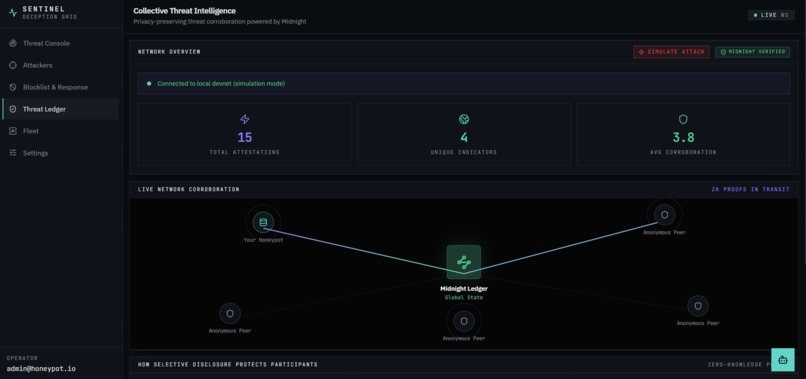The image size is (806, 379).
Task: Click the Sentinel pulse logo icon
Action: (13, 13)
